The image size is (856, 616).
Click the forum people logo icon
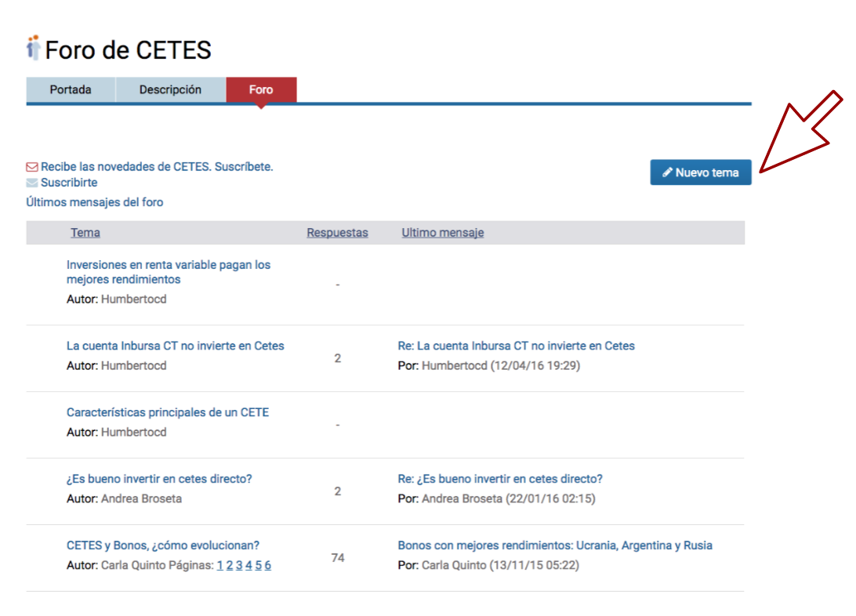(x=33, y=48)
